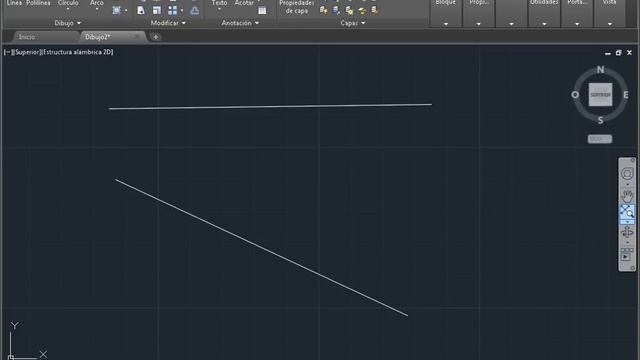Click the table icon in Anotación panel

click(262, 11)
